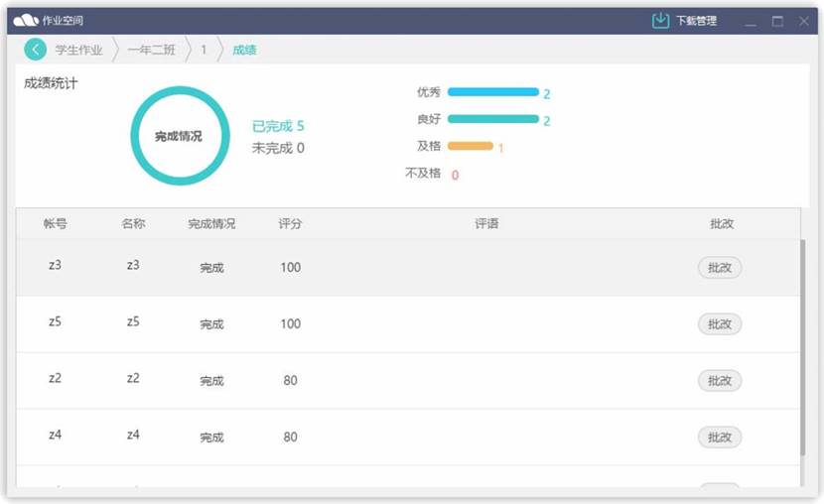Click the 评语 column header
The height and width of the screenshot is (504, 824).
[x=486, y=223]
